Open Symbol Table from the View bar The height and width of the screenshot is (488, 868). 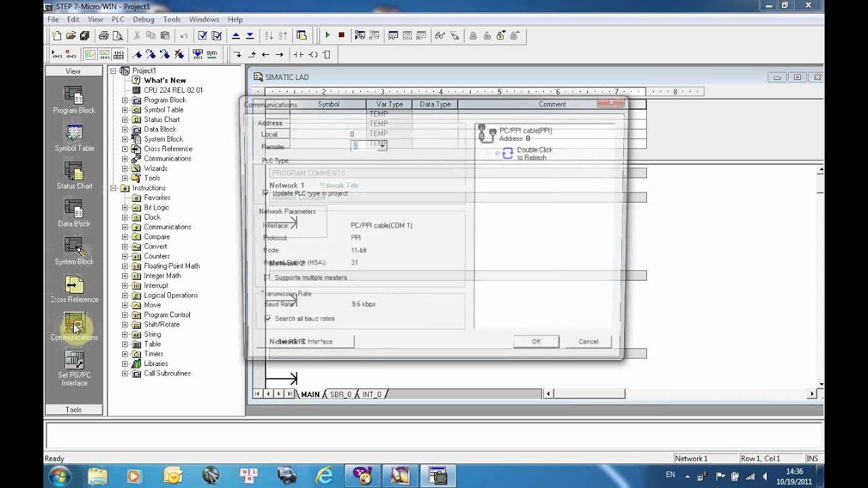tap(74, 138)
